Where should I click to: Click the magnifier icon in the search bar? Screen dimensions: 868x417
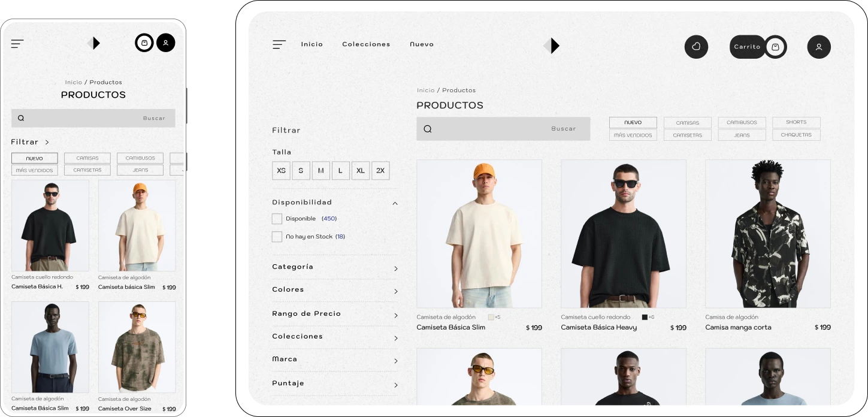pos(428,128)
